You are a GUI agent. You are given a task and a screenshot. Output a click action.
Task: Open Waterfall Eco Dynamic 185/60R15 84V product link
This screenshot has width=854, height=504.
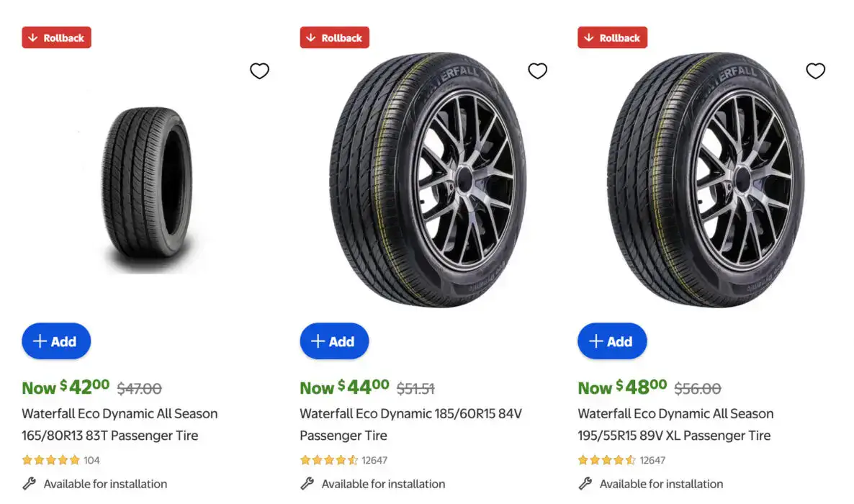pyautogui.click(x=410, y=425)
